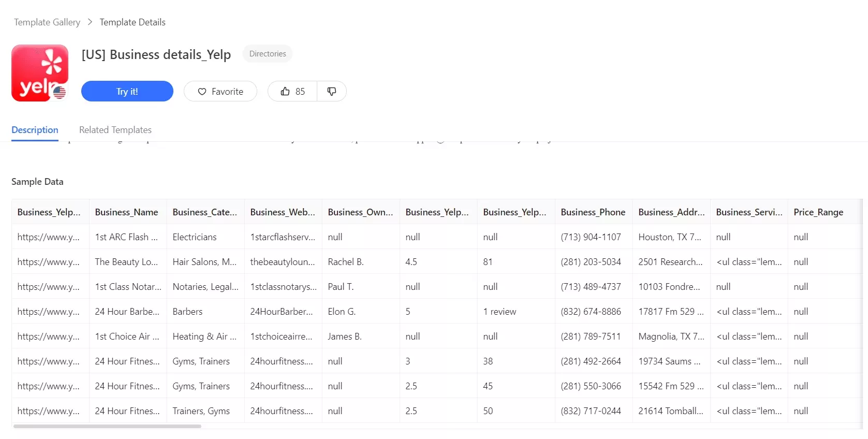
Task: Switch to the Related Templates tab
Action: click(115, 130)
